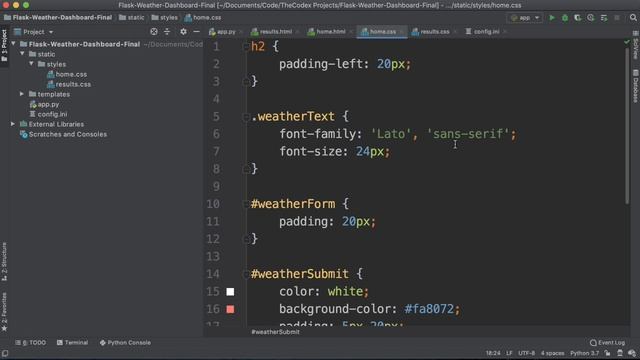
Task: Click the salmon color swatch on line 16
Action: pyautogui.click(x=230, y=309)
